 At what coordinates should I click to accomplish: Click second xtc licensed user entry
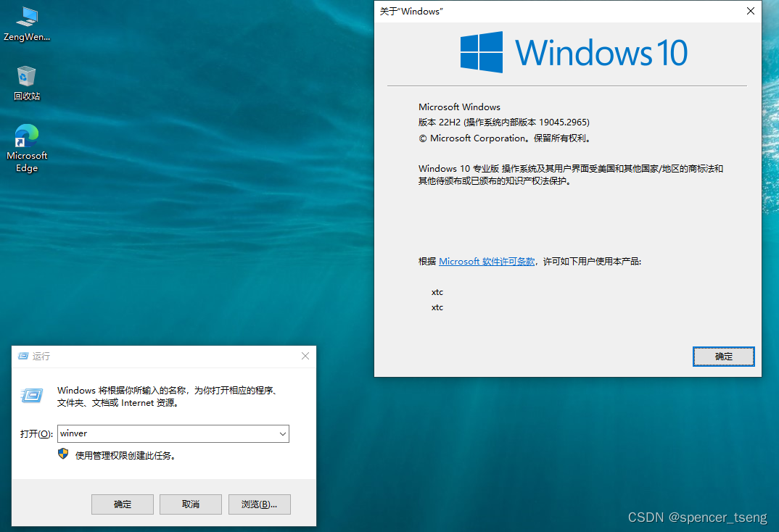(437, 307)
